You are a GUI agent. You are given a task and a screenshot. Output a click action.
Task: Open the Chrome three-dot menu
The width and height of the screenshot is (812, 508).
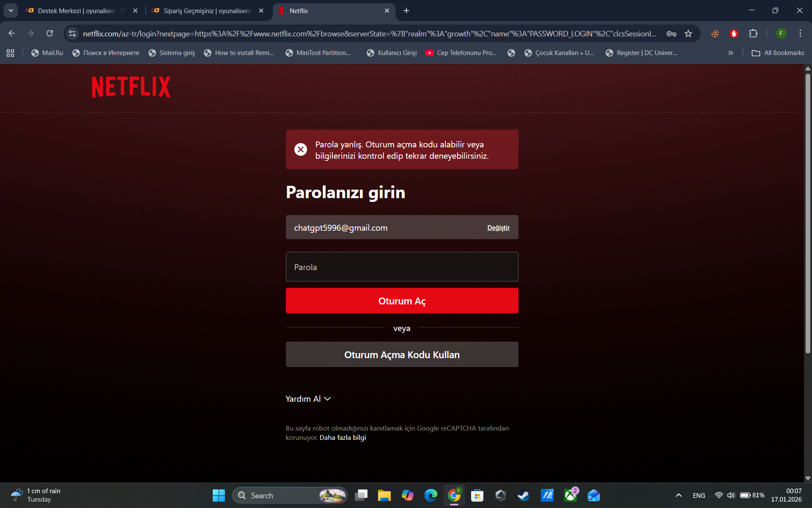pos(800,33)
